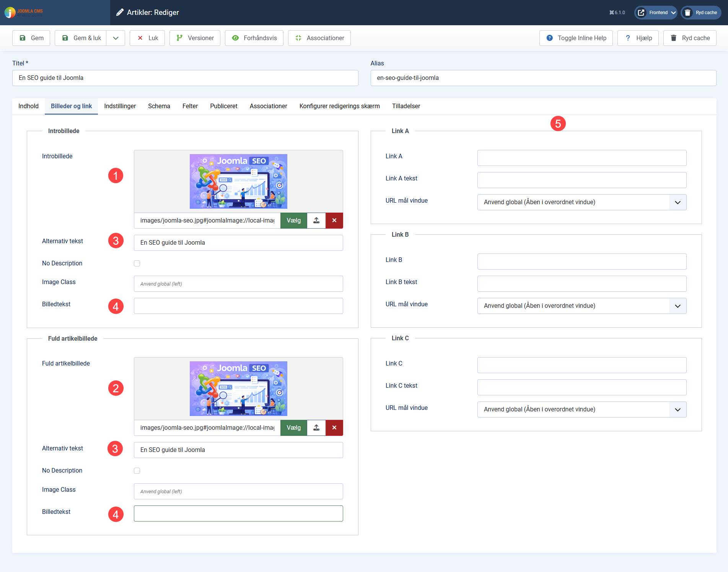Click Forhåndsvis preview button
The image size is (728, 572).
pos(254,38)
